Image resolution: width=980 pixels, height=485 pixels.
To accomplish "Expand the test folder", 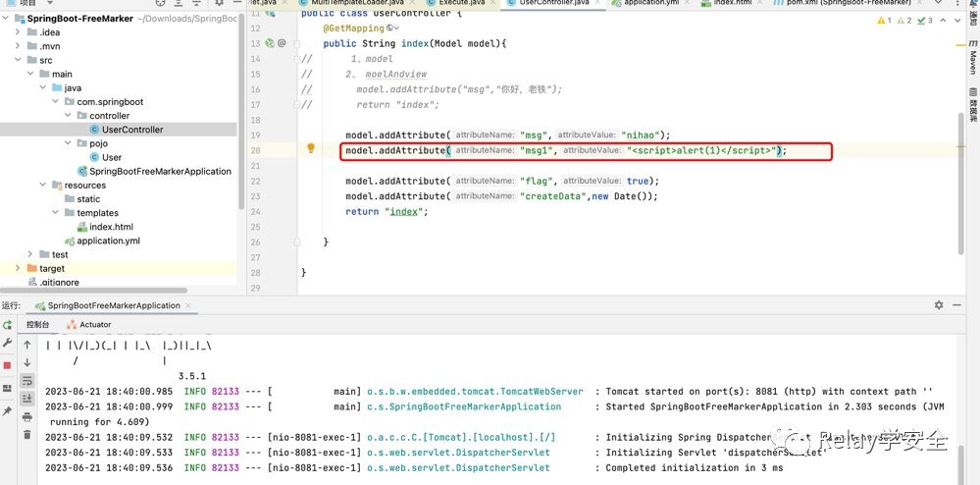I will click(30, 254).
